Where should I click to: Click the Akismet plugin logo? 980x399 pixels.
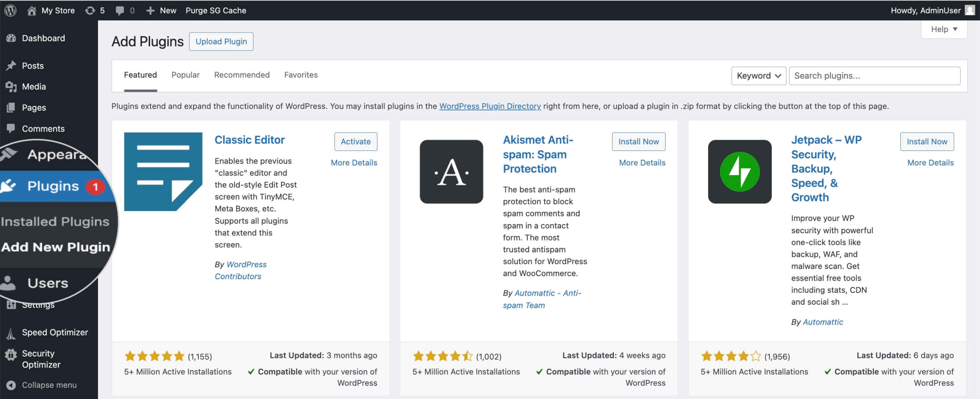451,172
